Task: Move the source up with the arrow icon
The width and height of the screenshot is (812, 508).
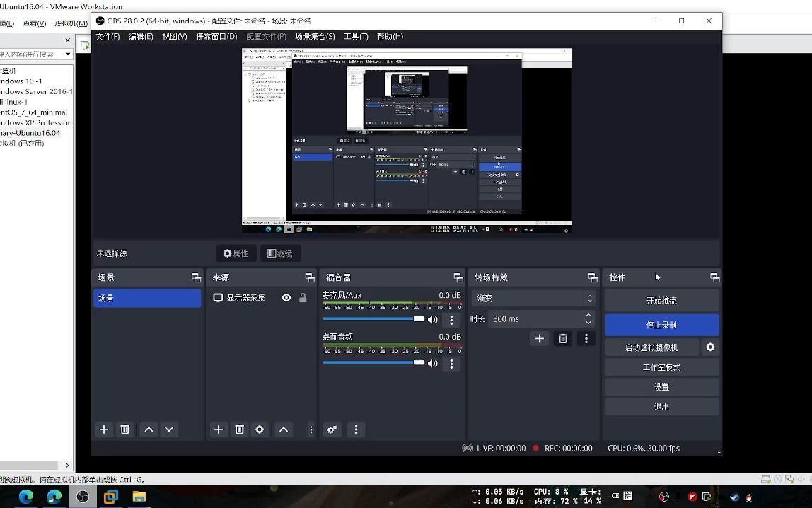Action: click(284, 429)
